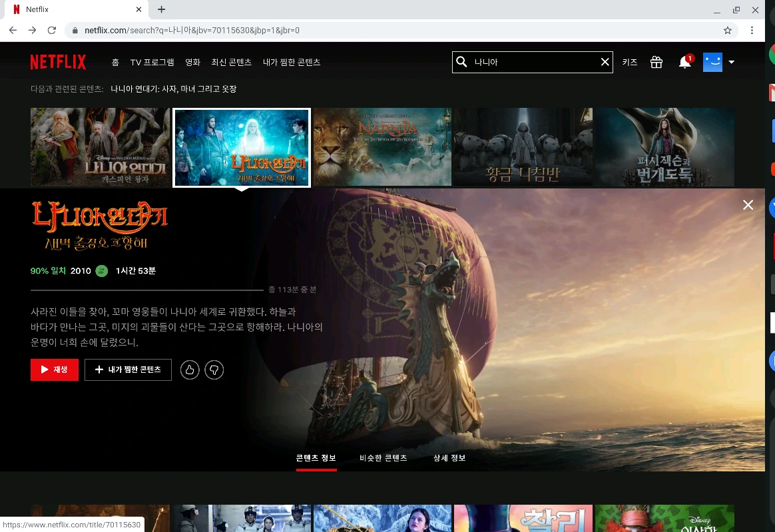Bookmark this page with star
The image size is (775, 532).
tap(727, 30)
